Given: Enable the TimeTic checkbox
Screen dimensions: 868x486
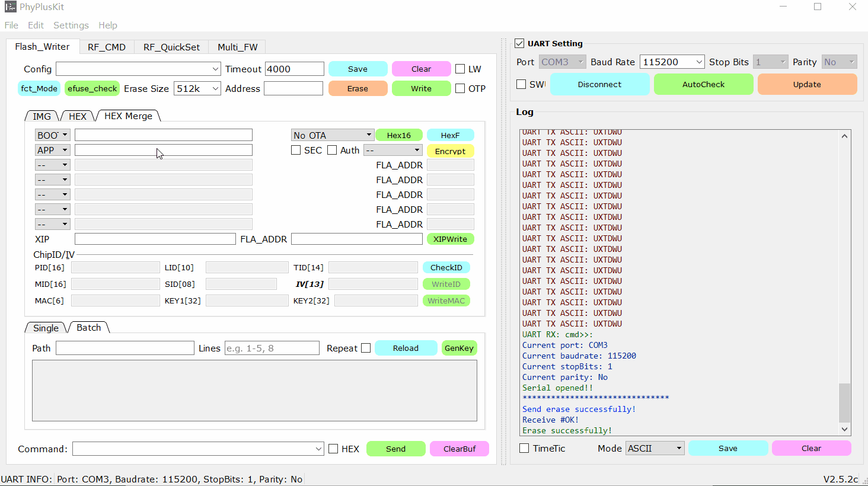Looking at the screenshot, I should click(524, 448).
